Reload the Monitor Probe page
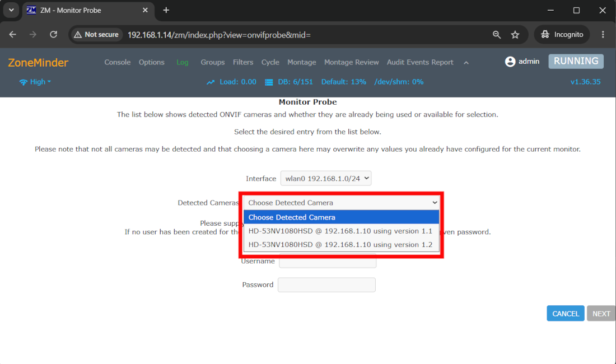 (x=53, y=35)
